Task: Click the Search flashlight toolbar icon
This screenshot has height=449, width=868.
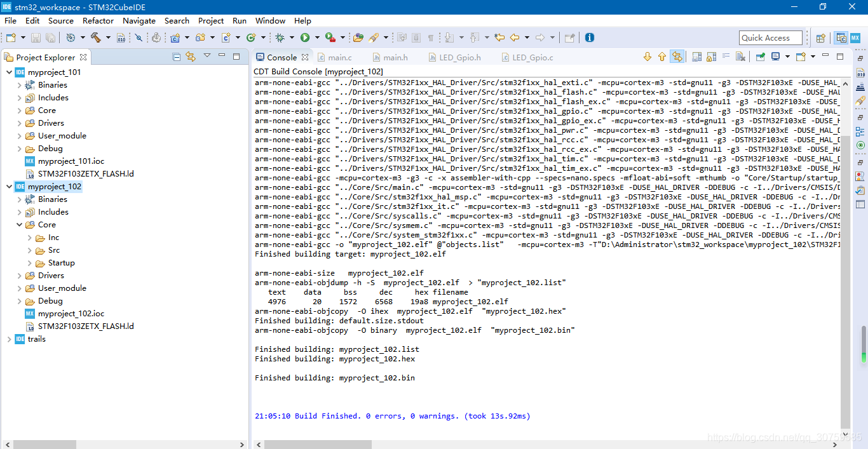Action: point(374,38)
